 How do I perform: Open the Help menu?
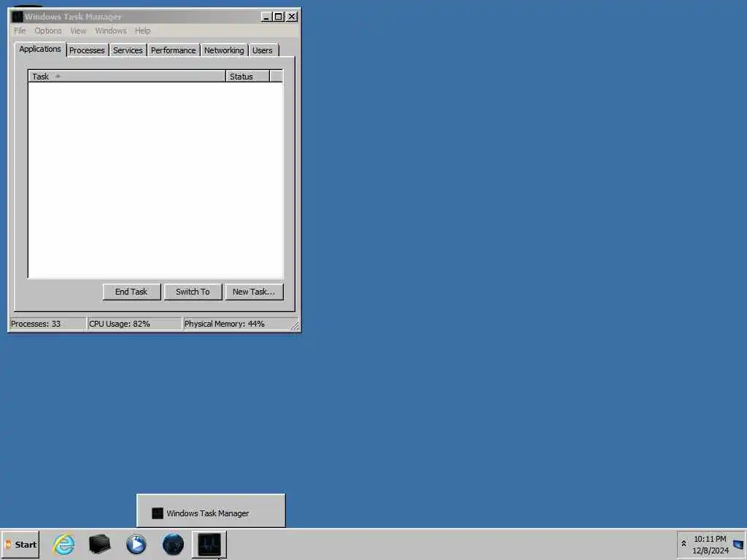coord(142,31)
